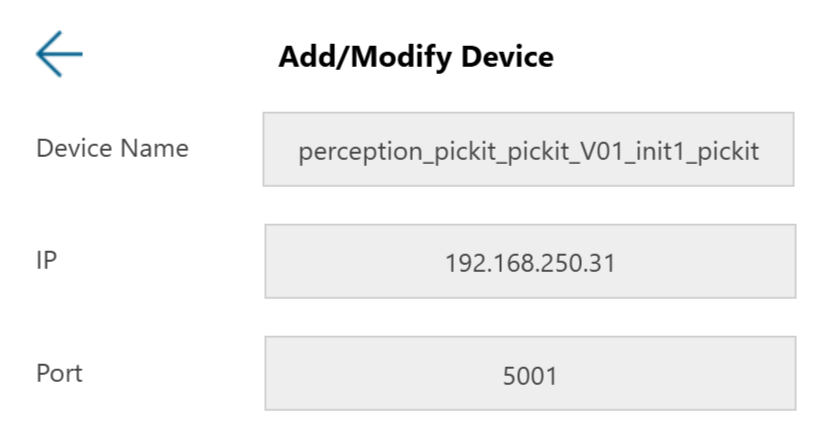Click the back arrow icon
This screenshot has height=425, width=829.
coord(59,54)
